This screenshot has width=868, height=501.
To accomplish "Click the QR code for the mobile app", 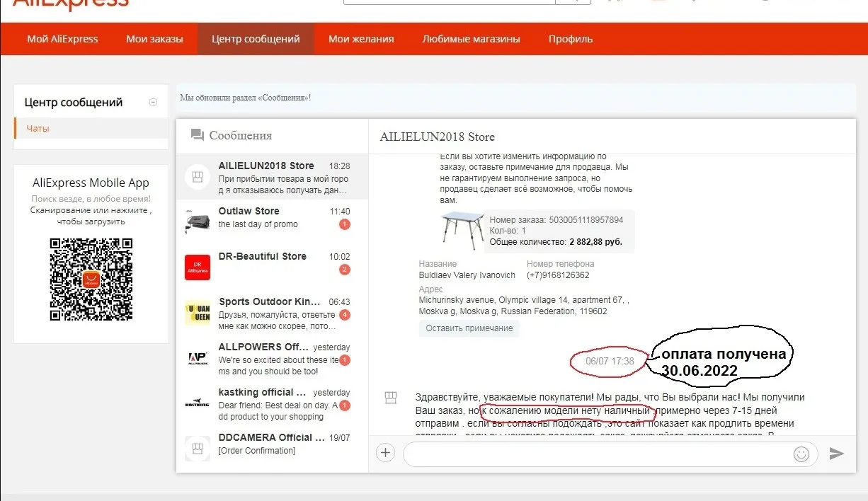I will [x=91, y=280].
